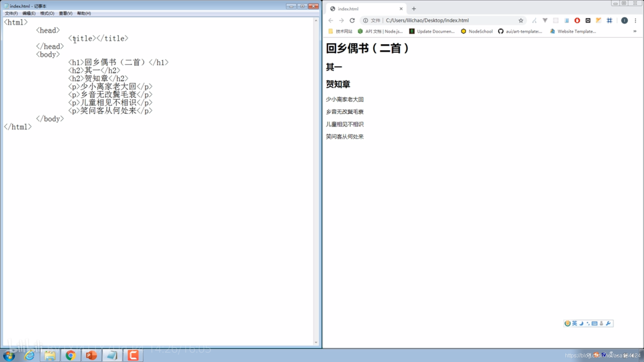Open File Explorer from the taskbar
The width and height of the screenshot is (644, 362).
pyautogui.click(x=50, y=355)
